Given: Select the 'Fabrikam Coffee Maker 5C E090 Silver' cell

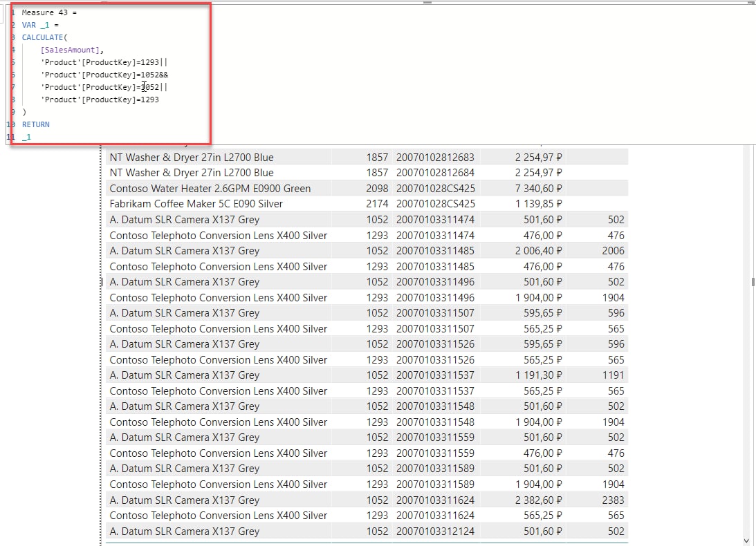Looking at the screenshot, I should click(x=196, y=204).
